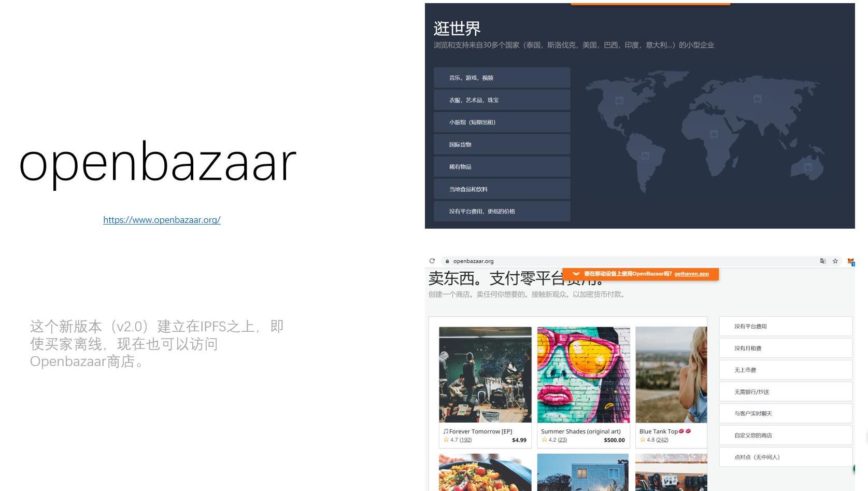
Task: Open the (192) reviews link
Action: (x=466, y=440)
